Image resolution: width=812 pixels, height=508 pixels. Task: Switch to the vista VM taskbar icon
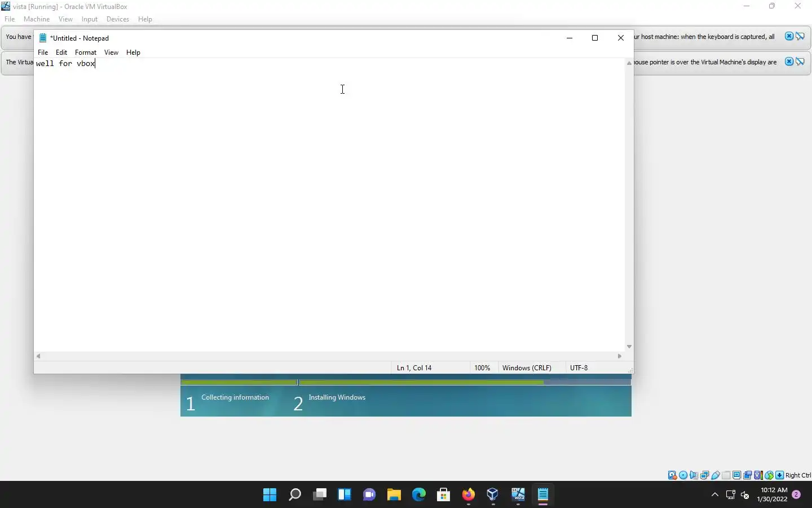[518, 495]
